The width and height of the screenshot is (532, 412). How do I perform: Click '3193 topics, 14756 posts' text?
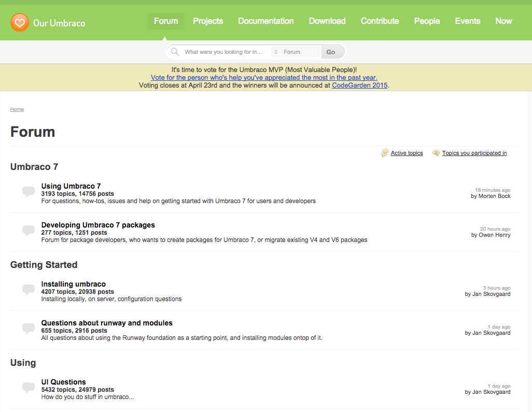pos(77,194)
